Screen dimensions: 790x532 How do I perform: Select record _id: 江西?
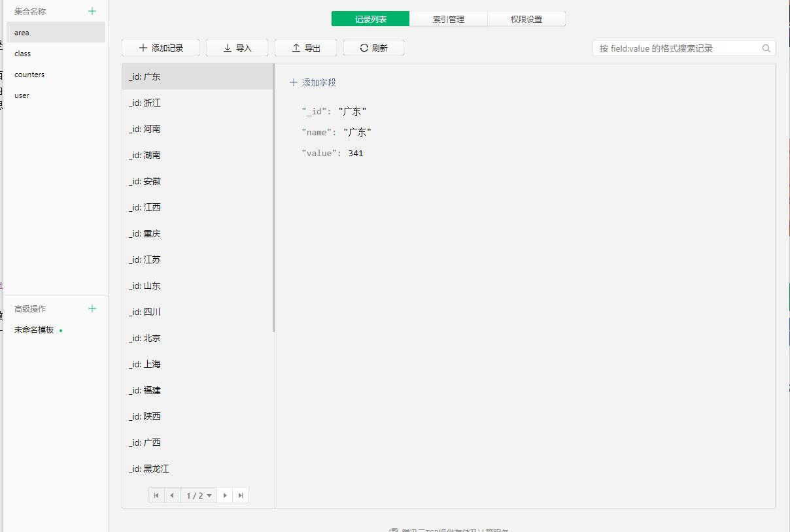[197, 207]
